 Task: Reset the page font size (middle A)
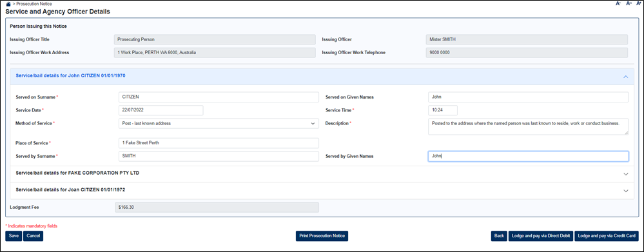[629, 3]
